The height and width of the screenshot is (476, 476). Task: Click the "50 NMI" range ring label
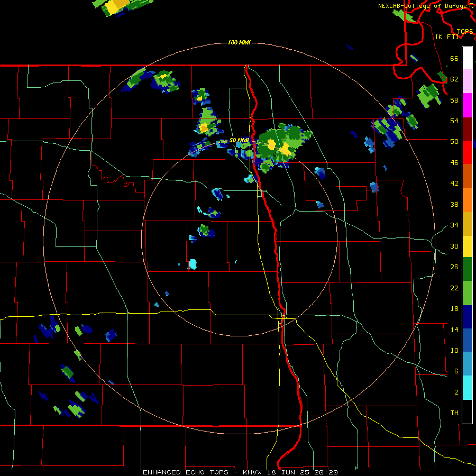(239, 140)
